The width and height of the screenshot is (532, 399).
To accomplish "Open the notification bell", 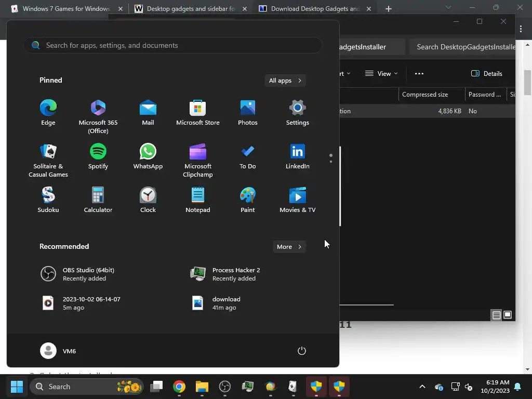I will [518, 387].
